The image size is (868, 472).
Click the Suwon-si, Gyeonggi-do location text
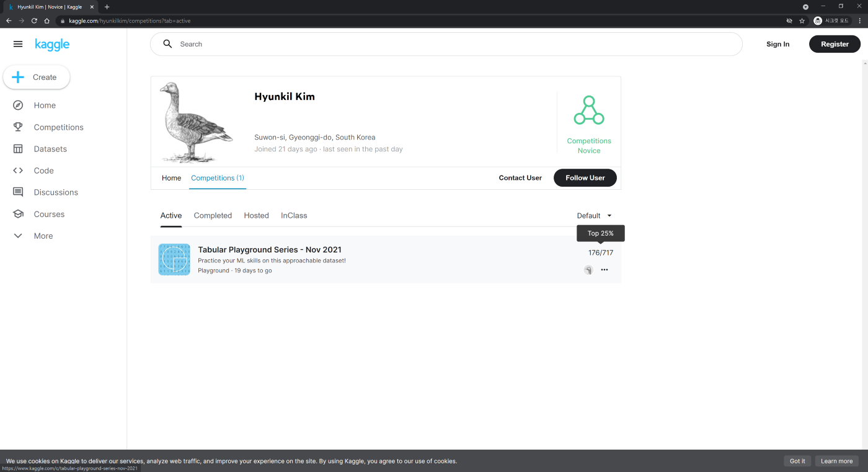[x=314, y=137]
